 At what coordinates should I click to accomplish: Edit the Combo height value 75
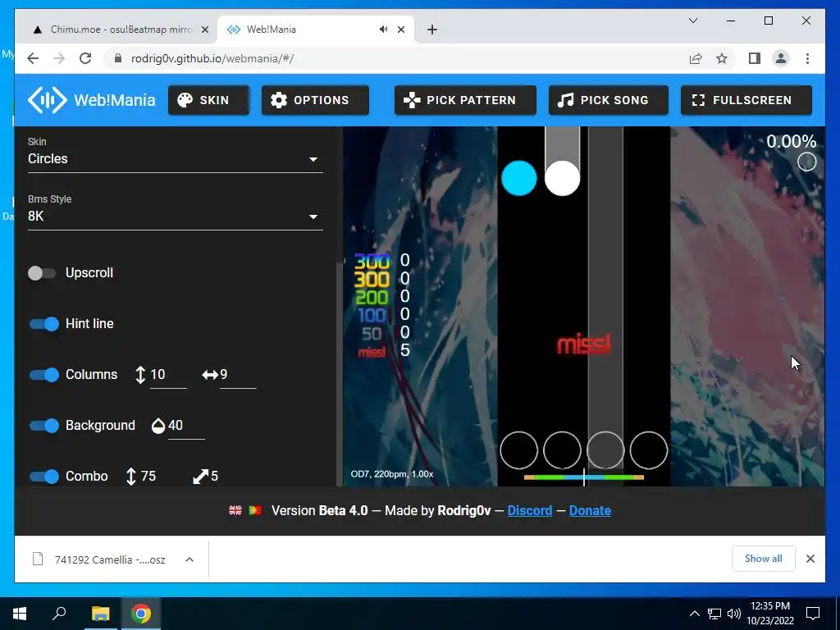click(158, 477)
